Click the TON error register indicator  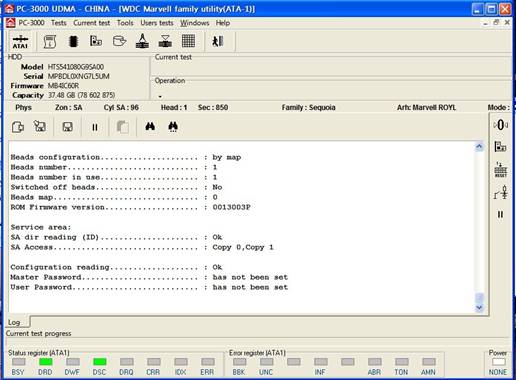click(401, 362)
